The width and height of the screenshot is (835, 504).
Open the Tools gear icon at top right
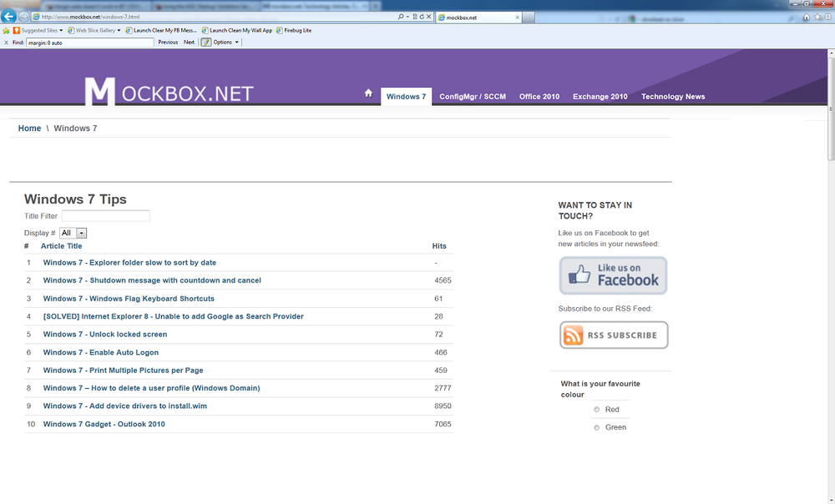(x=828, y=17)
